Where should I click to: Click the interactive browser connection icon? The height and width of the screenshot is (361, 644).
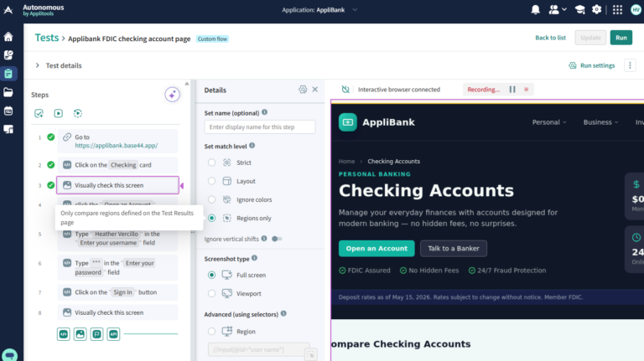click(x=345, y=90)
